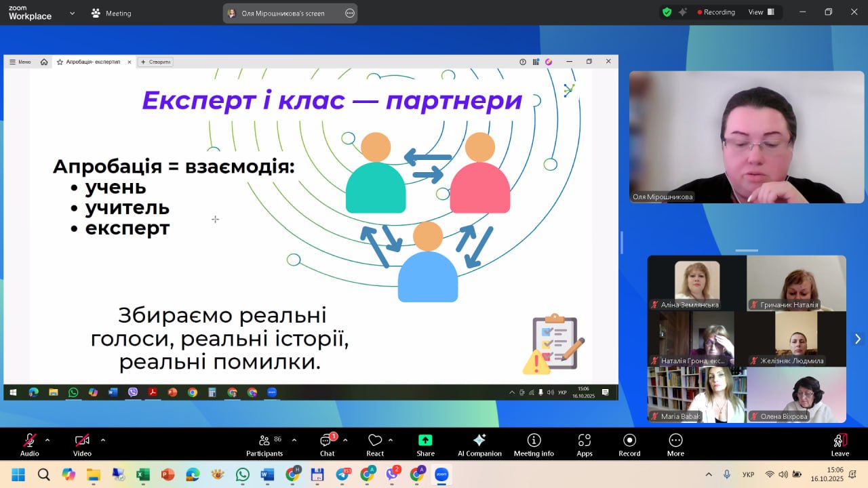Open Viber from the Windows taskbar
Image resolution: width=868 pixels, height=488 pixels.
click(393, 474)
